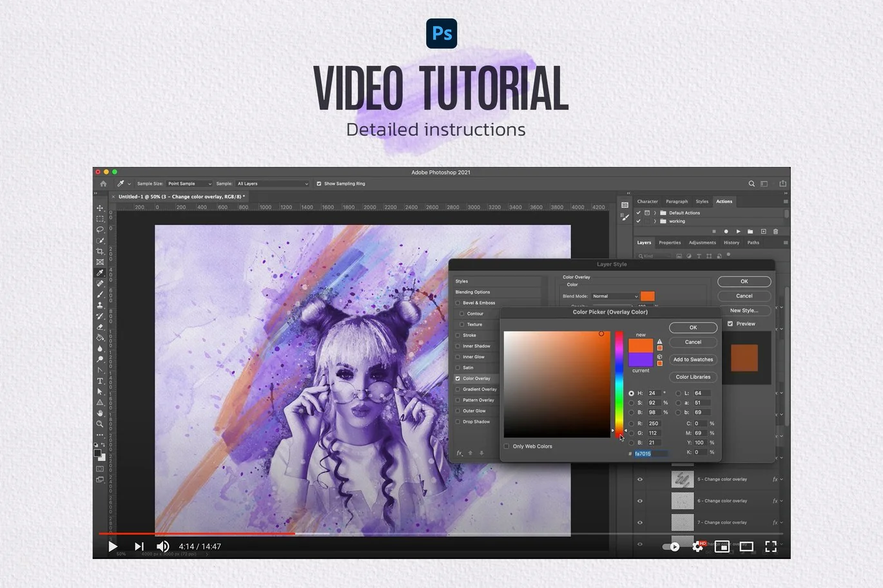Expand effects of layer 6
883x588 pixels.
coord(782,501)
